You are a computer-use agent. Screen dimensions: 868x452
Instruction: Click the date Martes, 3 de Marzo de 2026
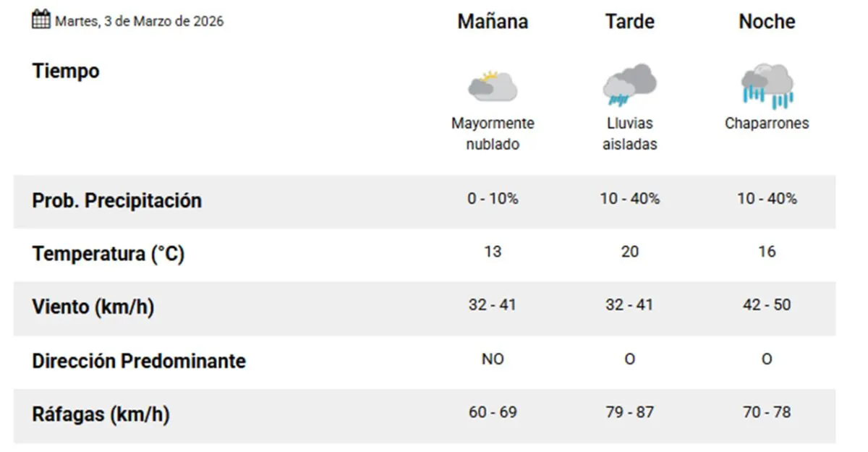140,21
